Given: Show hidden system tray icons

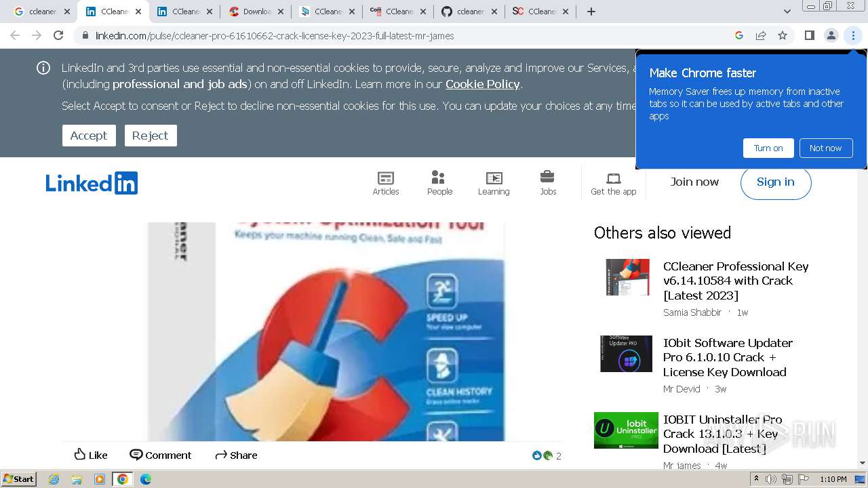Looking at the screenshot, I should click(x=757, y=479).
